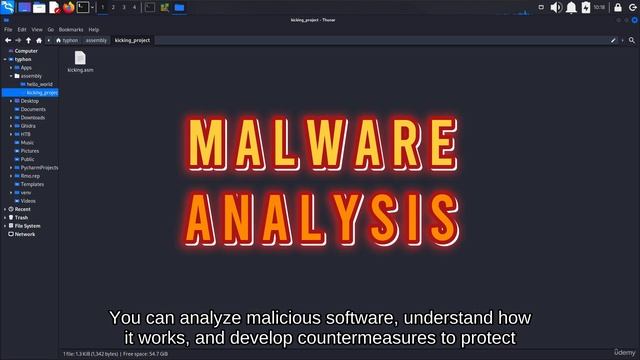Expand the Apps folder node
Image resolution: width=640 pixels, height=360 pixels.
[11, 68]
